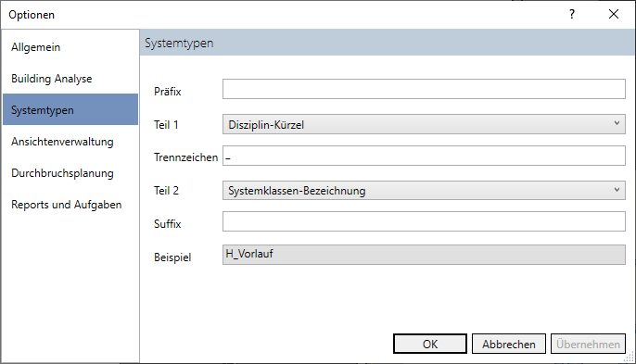Open the help question mark icon
Screen dimensions: 636x364
coord(572,14)
